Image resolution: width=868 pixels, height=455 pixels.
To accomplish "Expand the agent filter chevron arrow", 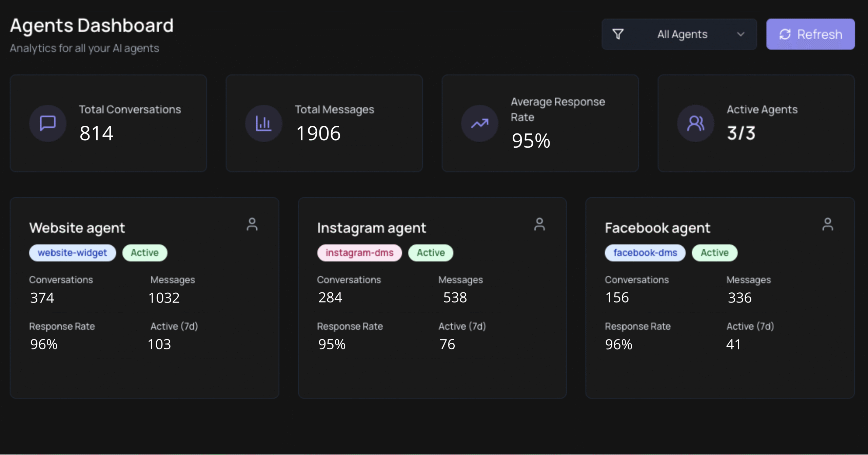I will pos(741,34).
